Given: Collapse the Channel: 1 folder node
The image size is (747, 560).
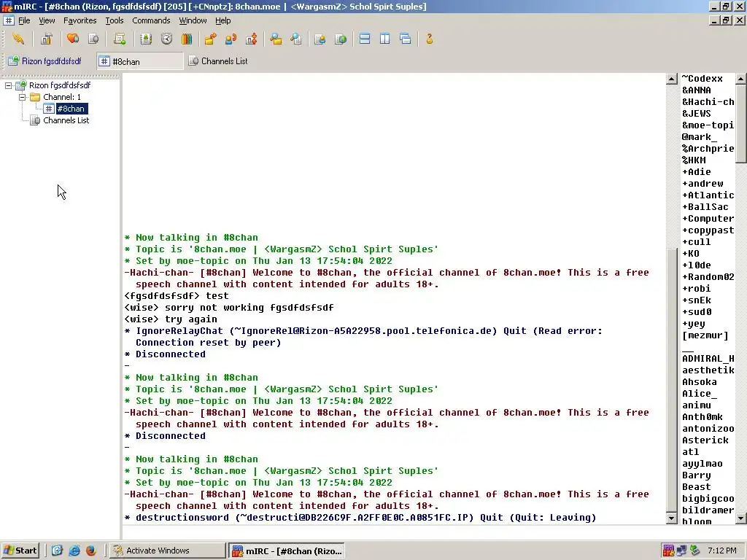Looking at the screenshot, I should pos(22,97).
